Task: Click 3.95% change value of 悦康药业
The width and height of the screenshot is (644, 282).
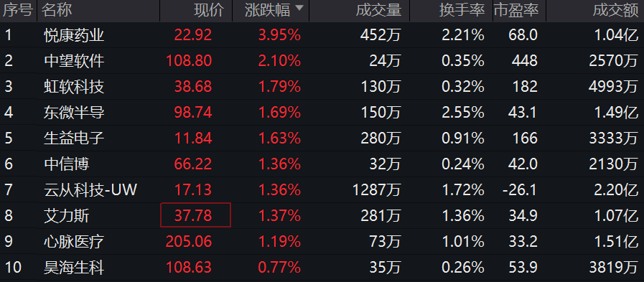Action: (x=279, y=35)
